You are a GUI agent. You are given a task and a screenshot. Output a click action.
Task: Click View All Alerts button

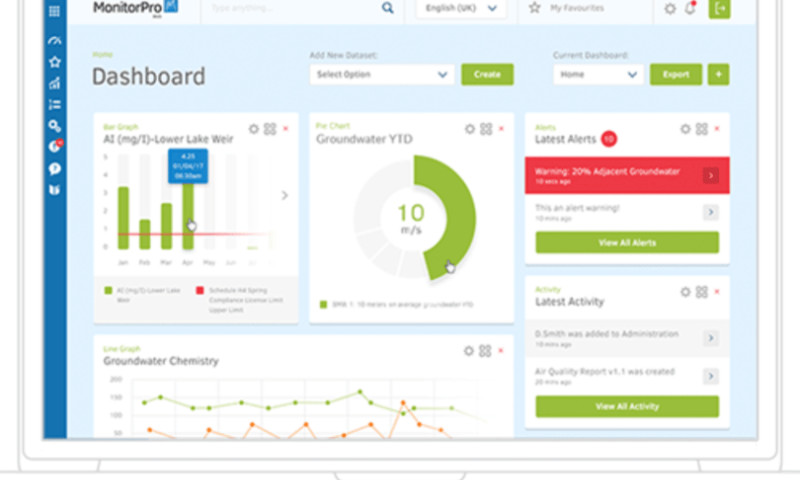tap(627, 243)
